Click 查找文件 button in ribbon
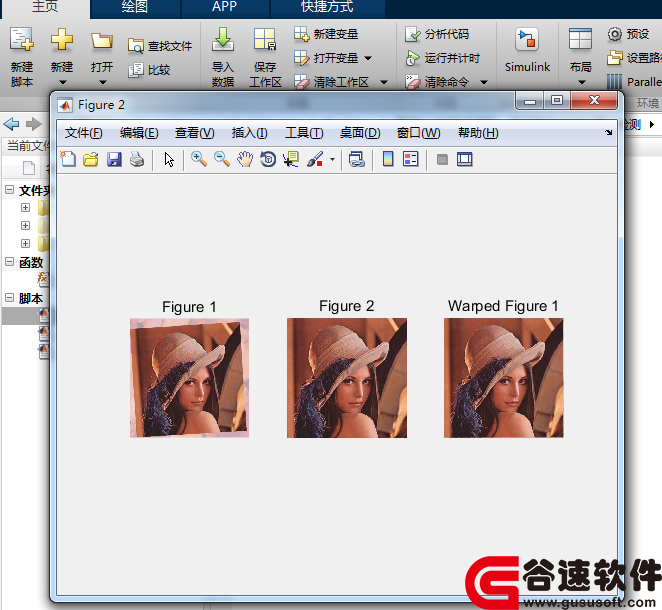The image size is (662, 610). 160,46
